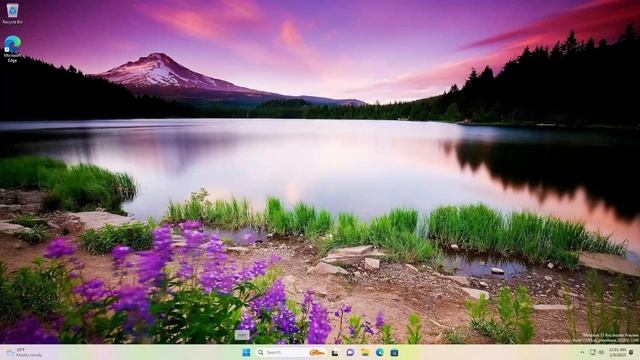Open the weather widget showing Mostly cloudy
The width and height of the screenshot is (640, 360).
(24, 353)
